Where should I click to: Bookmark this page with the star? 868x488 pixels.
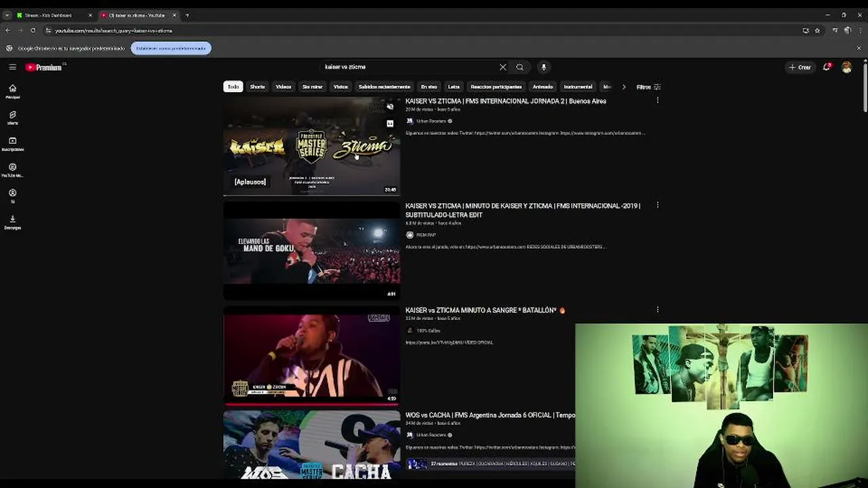click(817, 30)
